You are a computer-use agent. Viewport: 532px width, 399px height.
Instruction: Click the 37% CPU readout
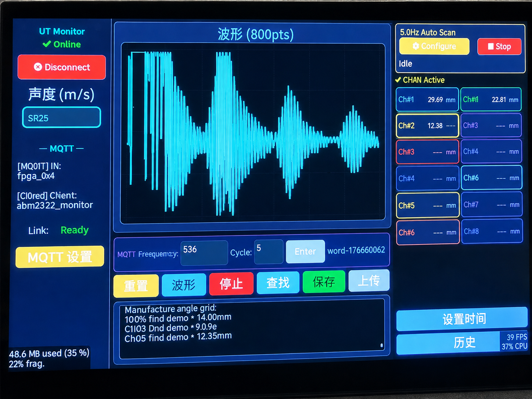tap(514, 346)
